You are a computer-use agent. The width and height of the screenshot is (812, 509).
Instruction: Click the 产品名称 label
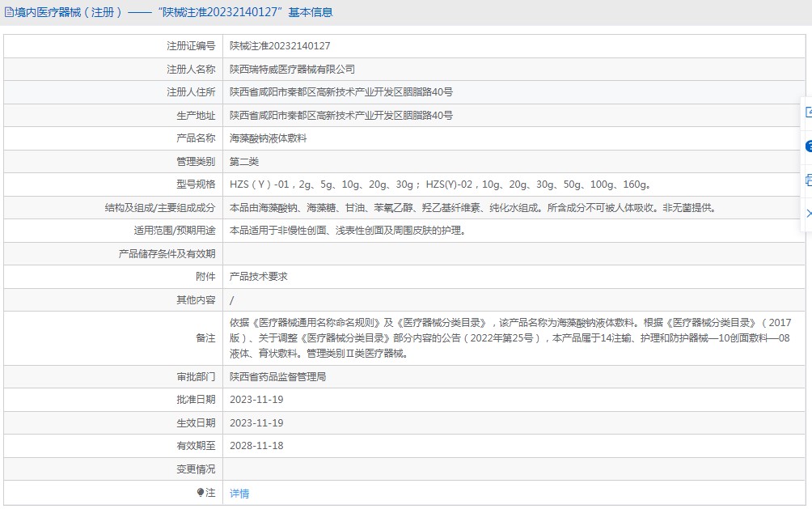tap(196, 138)
